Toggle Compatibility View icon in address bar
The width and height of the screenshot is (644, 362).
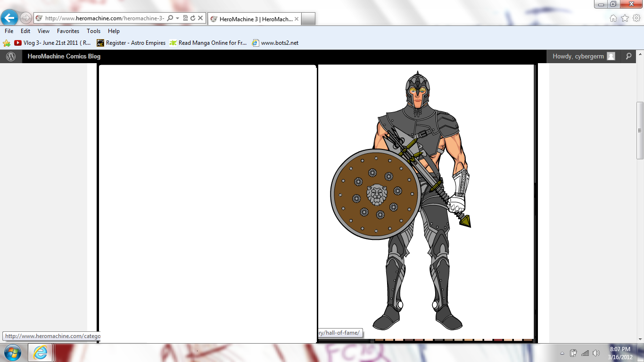pos(185,18)
